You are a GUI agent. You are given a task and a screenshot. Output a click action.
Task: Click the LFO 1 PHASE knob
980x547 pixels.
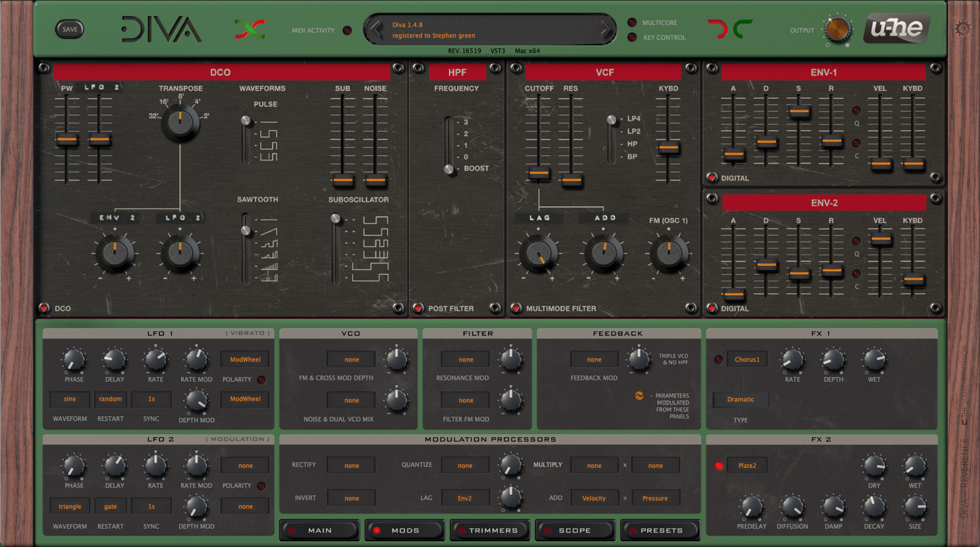(74, 359)
